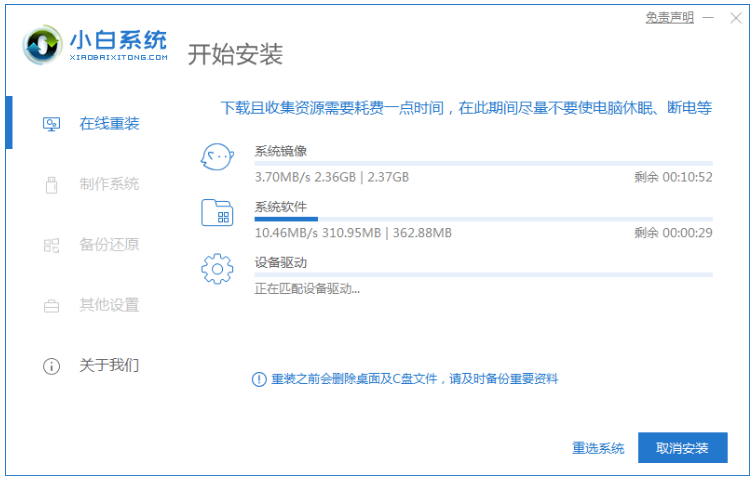
Task: Cancel installation with the 取消安装 button
Action: (x=682, y=448)
